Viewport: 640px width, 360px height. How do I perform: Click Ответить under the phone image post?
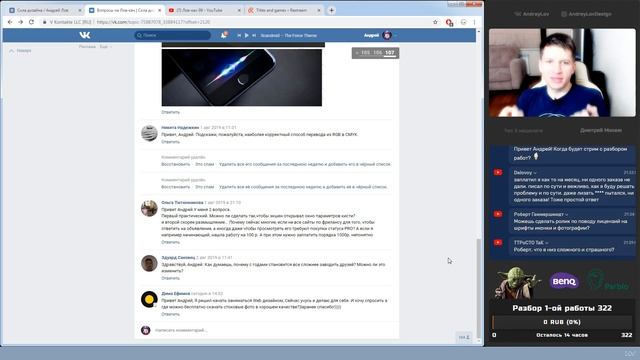[x=170, y=112]
